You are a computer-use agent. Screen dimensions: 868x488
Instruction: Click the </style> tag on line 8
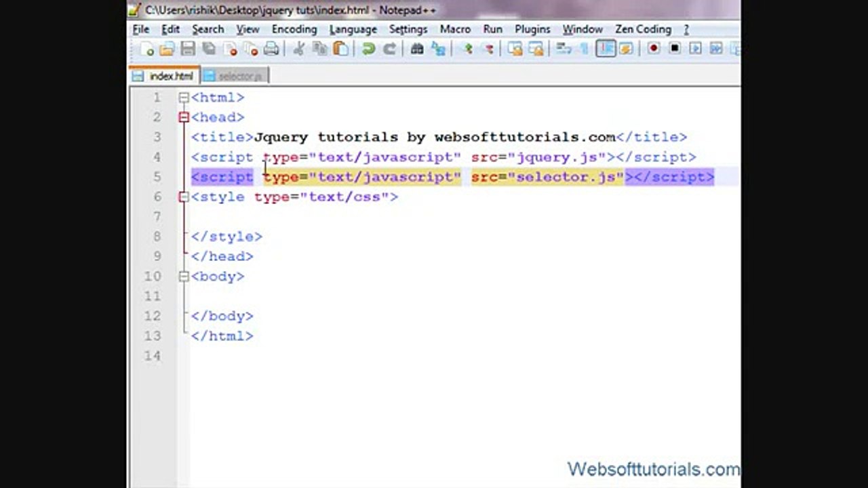(x=226, y=237)
